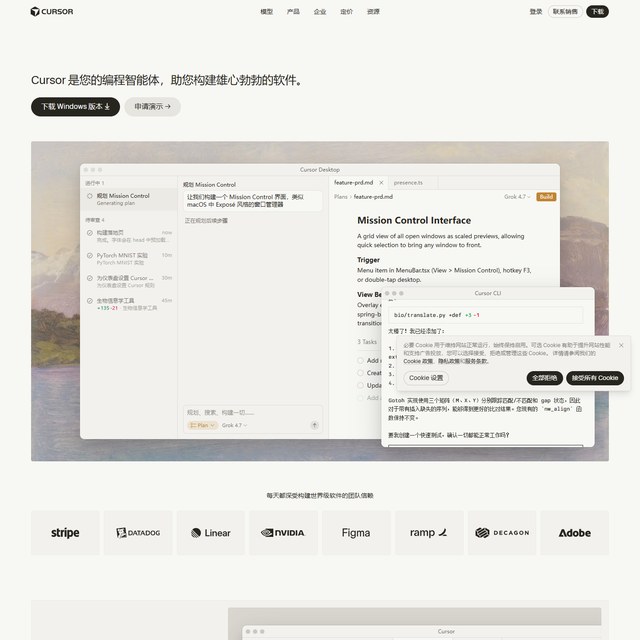Click status circle beside 规划 Mission Control
Viewport: 640px width, 640px height.
pyautogui.click(x=89, y=196)
